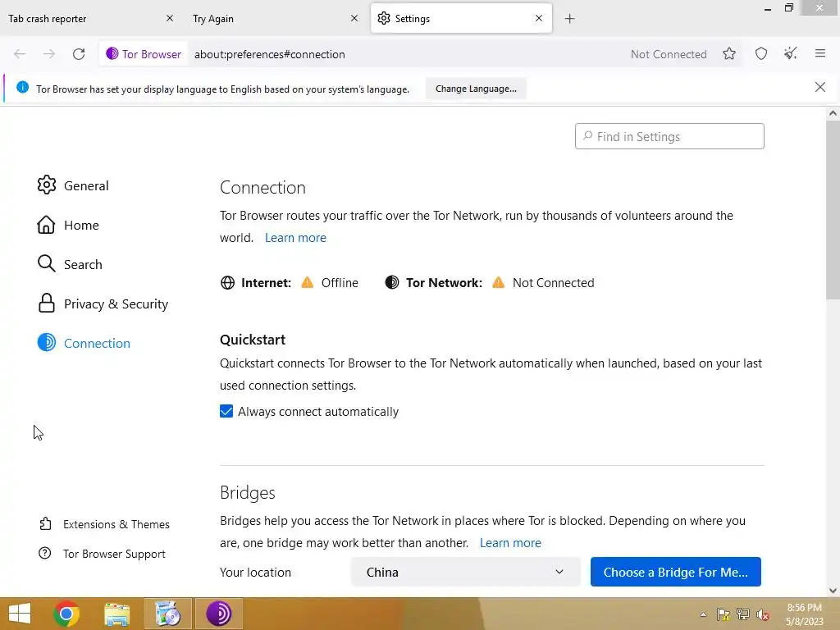
Task: Open Extensions & Themes
Action: coord(104,524)
